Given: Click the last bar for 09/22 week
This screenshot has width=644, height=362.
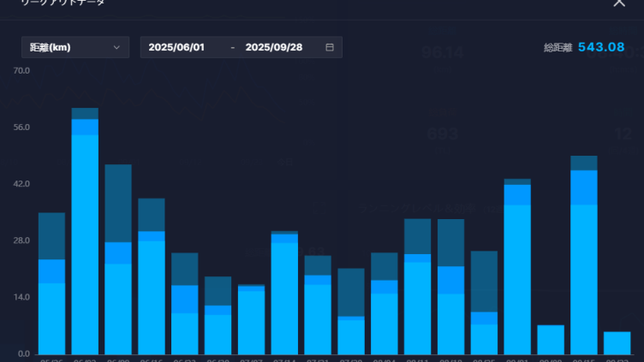Looking at the screenshot, I should click(x=617, y=342).
